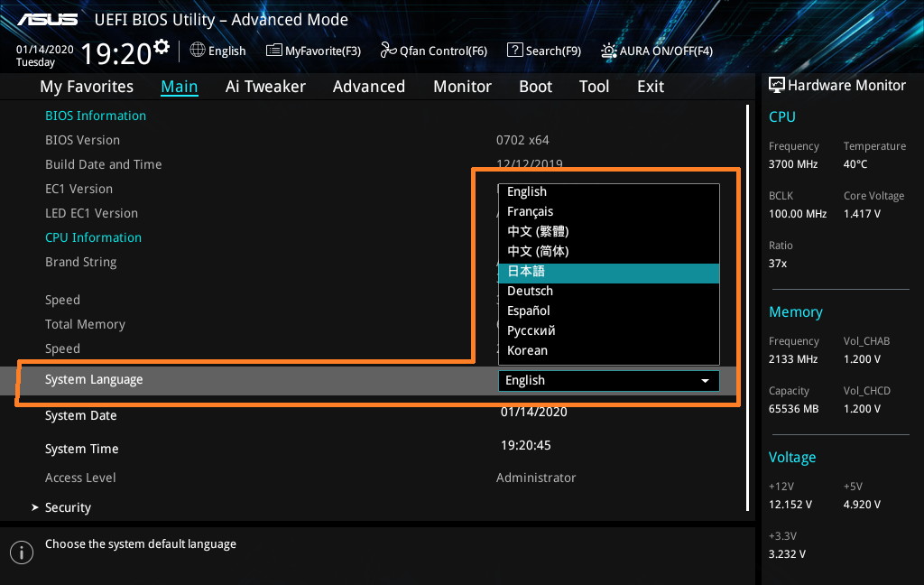The height and width of the screenshot is (585, 924).
Task: Click the CPU temperature value 40°C
Action: pyautogui.click(x=855, y=164)
